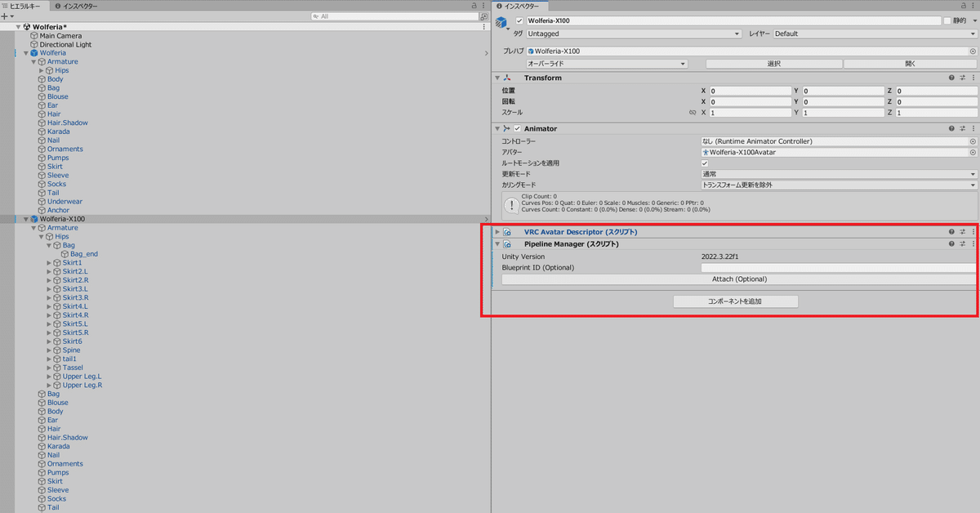This screenshot has width=980, height=513.
Task: Open Wolferia-X100 prefab via the right chevron
Action: (x=486, y=219)
